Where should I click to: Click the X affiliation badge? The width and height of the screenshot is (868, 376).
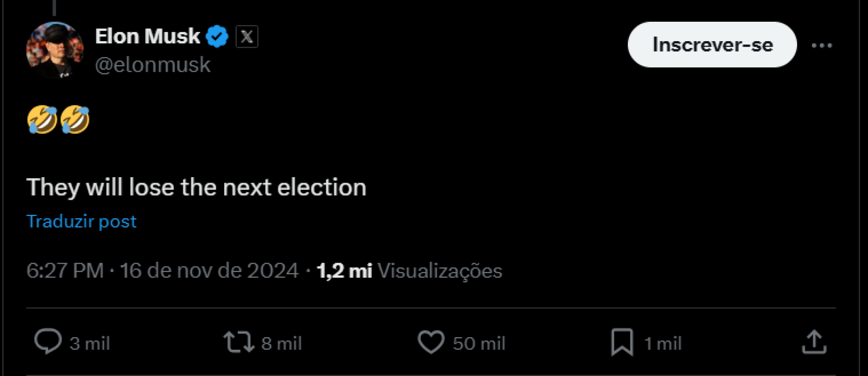[x=247, y=37]
